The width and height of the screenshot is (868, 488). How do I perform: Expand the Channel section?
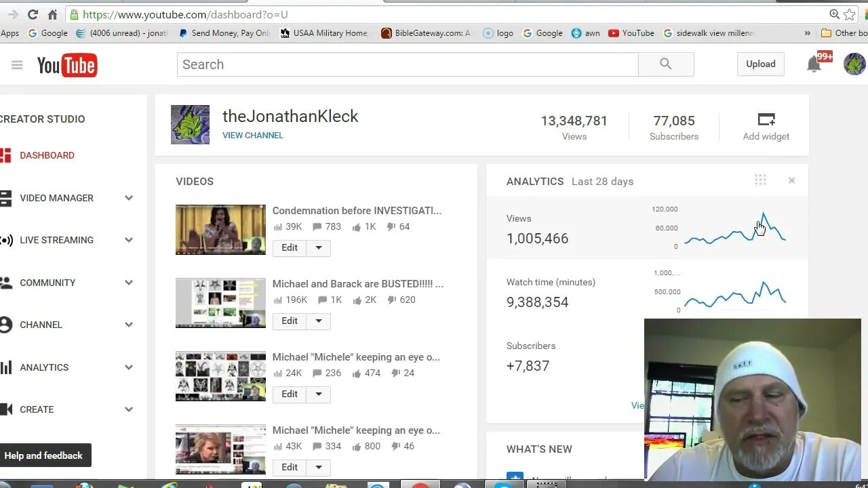[129, 325]
